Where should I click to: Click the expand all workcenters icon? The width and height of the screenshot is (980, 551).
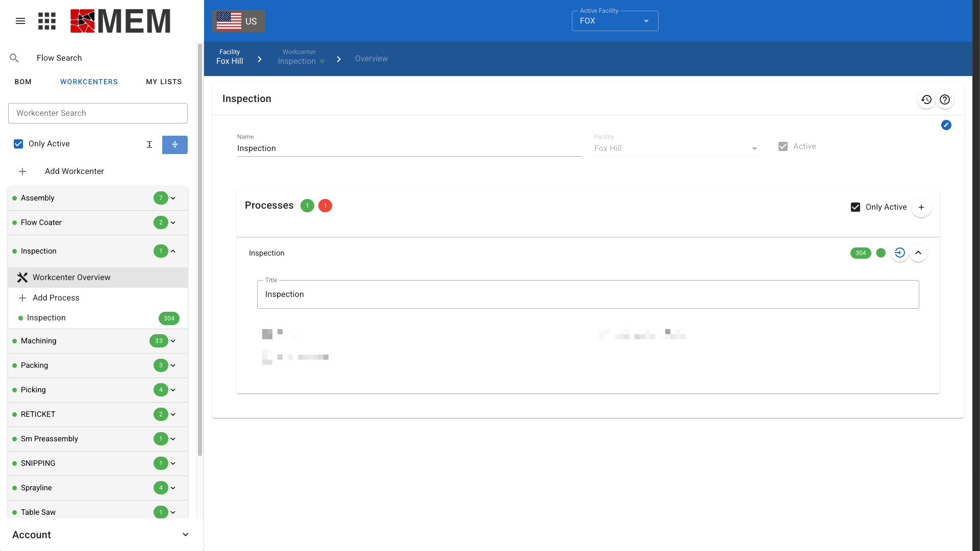[149, 144]
